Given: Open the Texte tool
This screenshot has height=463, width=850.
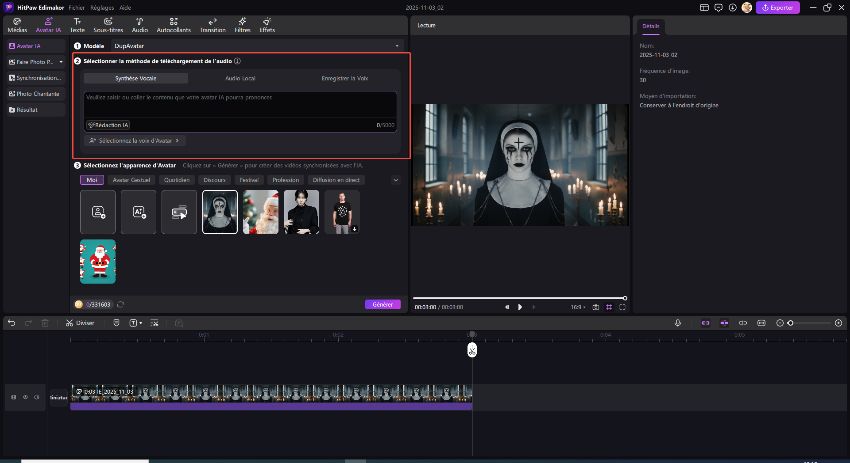Looking at the screenshot, I should pyautogui.click(x=77, y=24).
